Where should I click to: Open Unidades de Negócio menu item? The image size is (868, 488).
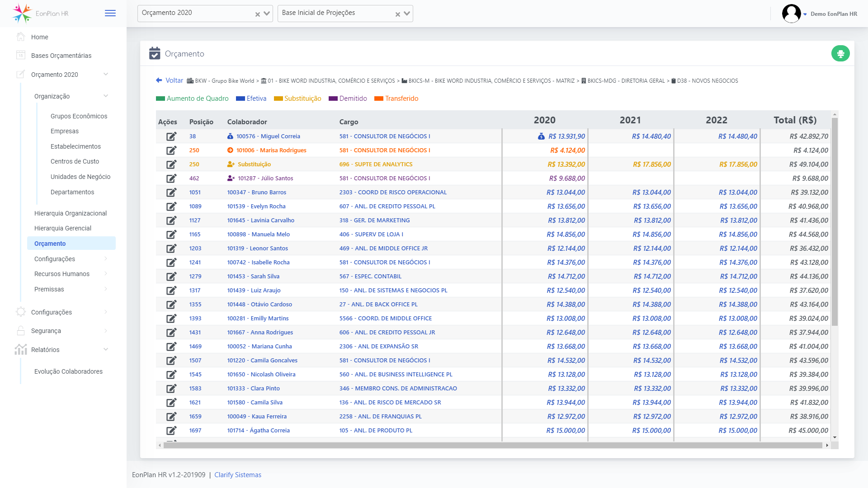80,177
